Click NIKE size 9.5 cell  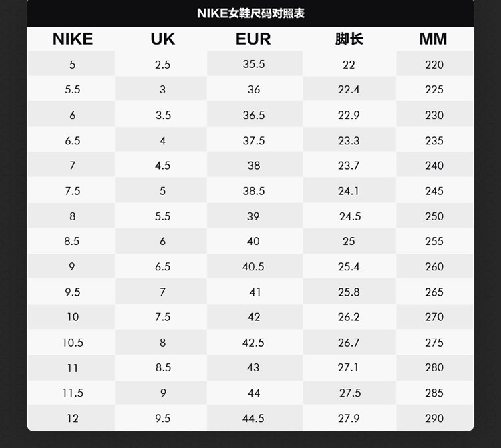tap(72, 292)
